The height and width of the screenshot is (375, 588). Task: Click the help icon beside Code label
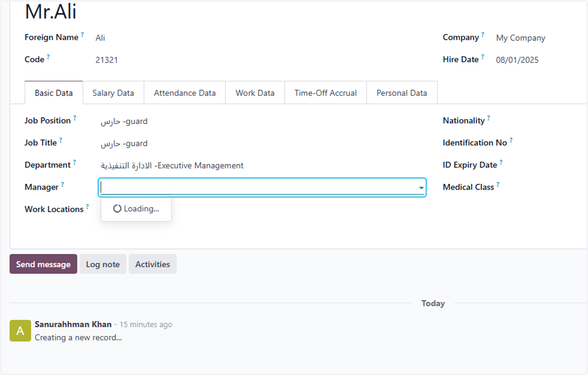[48, 57]
